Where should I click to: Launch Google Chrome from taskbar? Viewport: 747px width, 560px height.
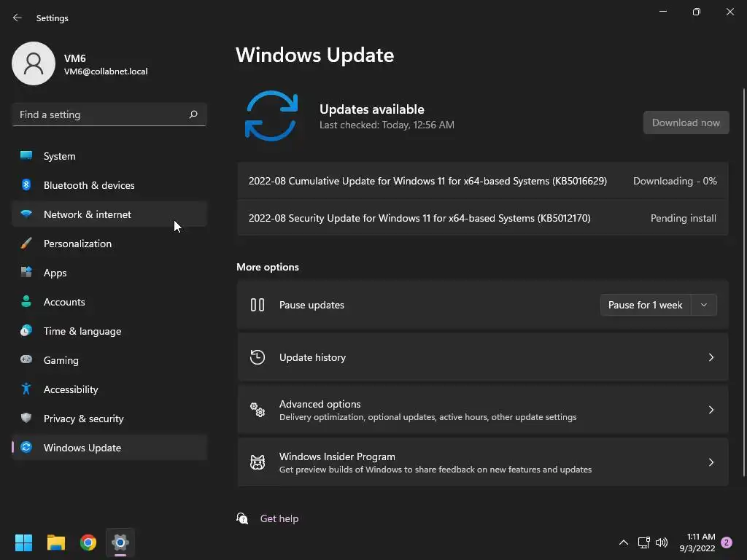point(88,542)
